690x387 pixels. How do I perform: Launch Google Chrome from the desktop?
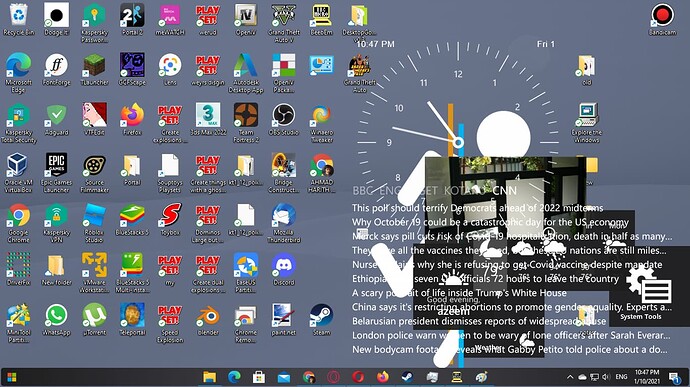(18, 224)
